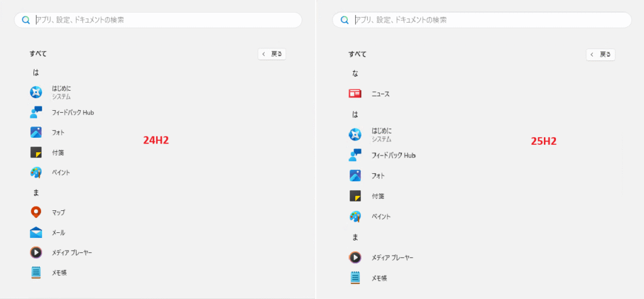
Task: Open the メール envelope icon
Action: click(x=36, y=232)
